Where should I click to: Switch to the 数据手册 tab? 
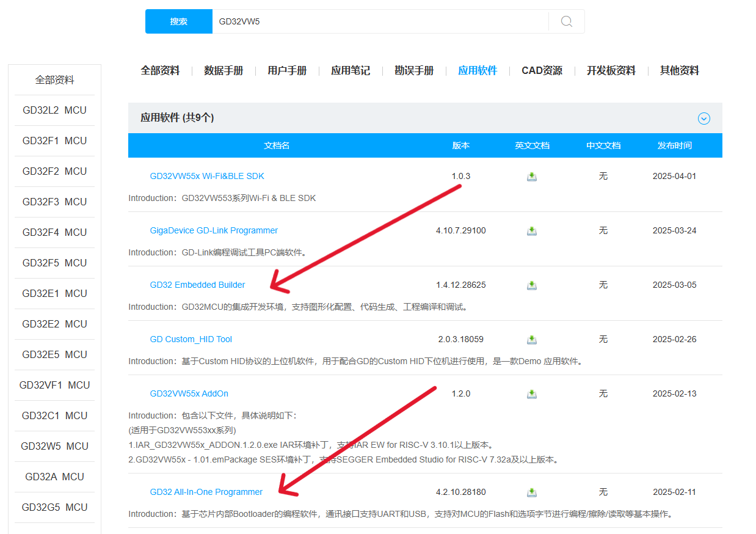click(x=224, y=71)
